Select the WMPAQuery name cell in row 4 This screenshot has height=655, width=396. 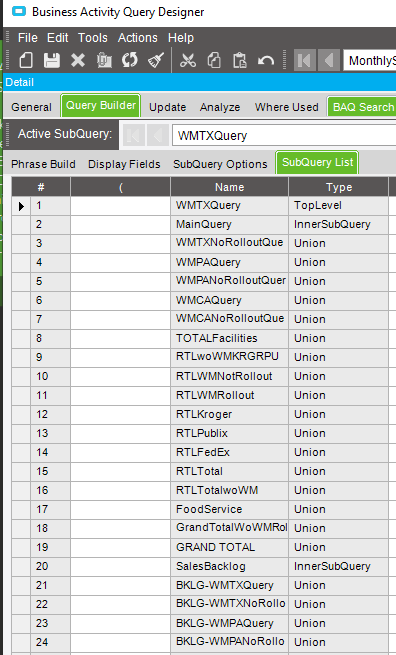point(229,263)
